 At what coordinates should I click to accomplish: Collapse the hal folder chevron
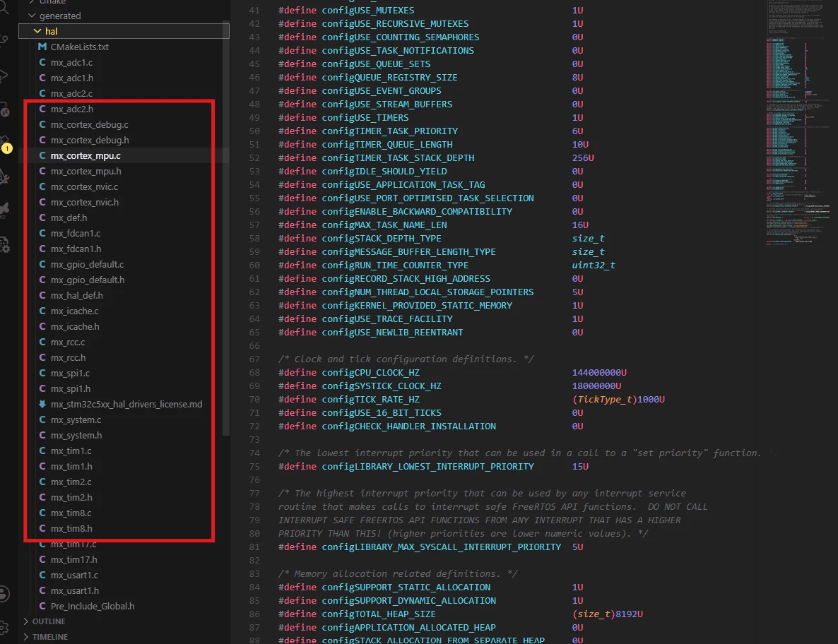(37, 32)
